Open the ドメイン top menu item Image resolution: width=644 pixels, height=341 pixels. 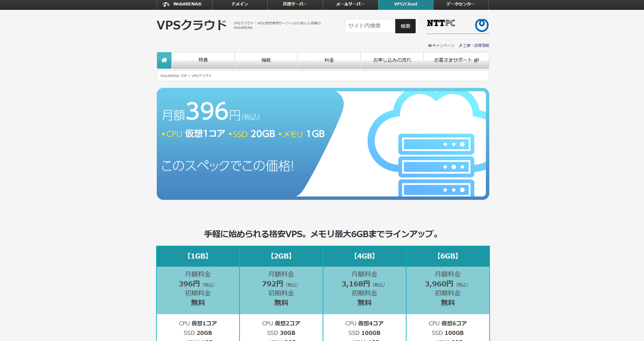(240, 4)
